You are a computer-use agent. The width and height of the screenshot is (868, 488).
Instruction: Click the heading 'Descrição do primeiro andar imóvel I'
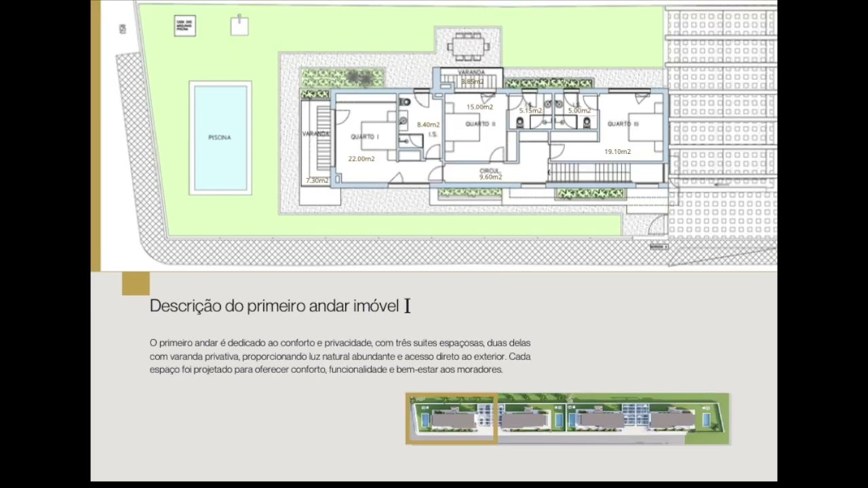(x=280, y=306)
